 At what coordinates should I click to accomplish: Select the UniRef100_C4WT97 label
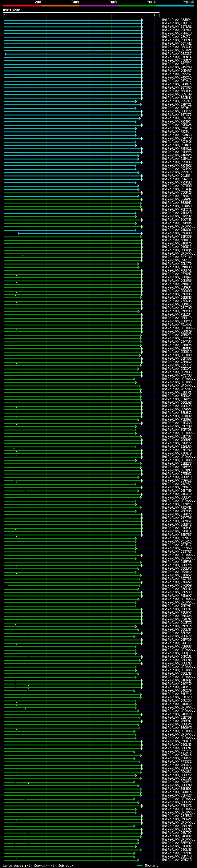[177, 833]
